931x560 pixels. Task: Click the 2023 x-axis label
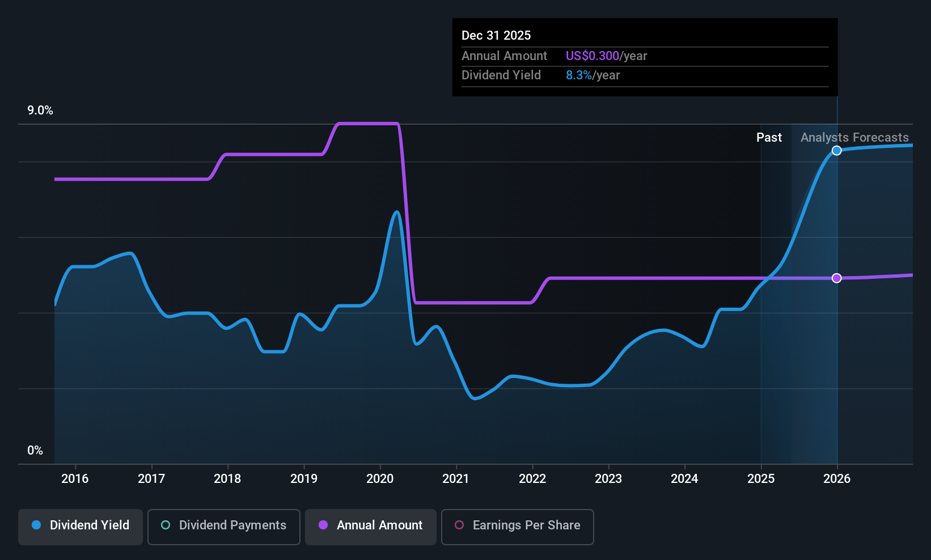point(608,478)
